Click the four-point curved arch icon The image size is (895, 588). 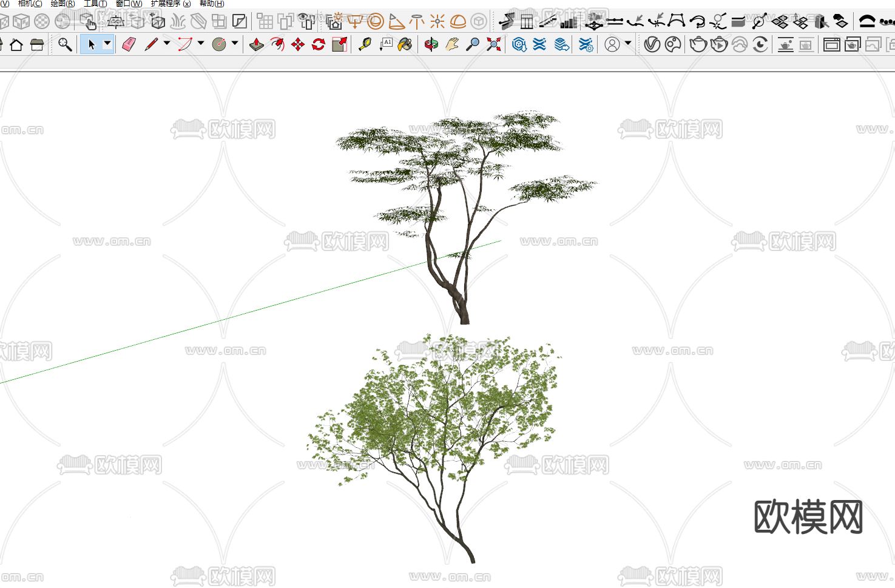(677, 22)
